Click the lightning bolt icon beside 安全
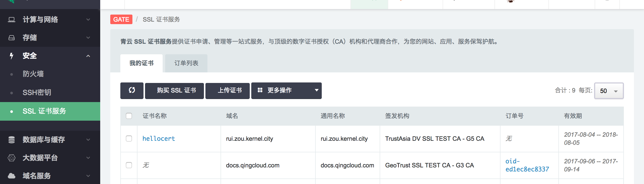Viewport: 644px width, 184px height. [12, 56]
